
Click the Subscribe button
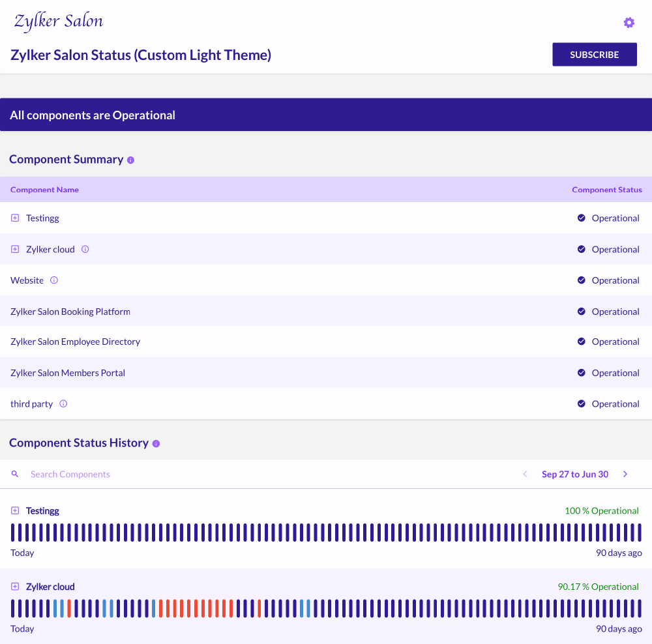(x=594, y=55)
